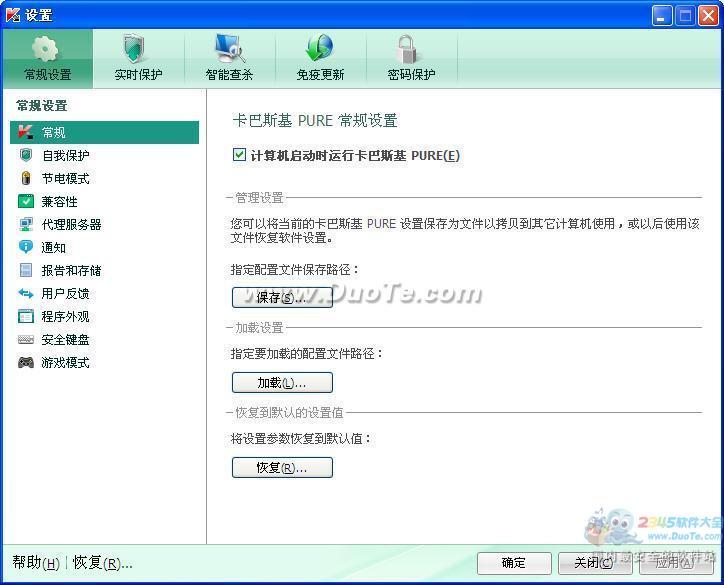Select the 常规设置 tab label
The width and height of the screenshot is (724, 585).
click(x=48, y=74)
